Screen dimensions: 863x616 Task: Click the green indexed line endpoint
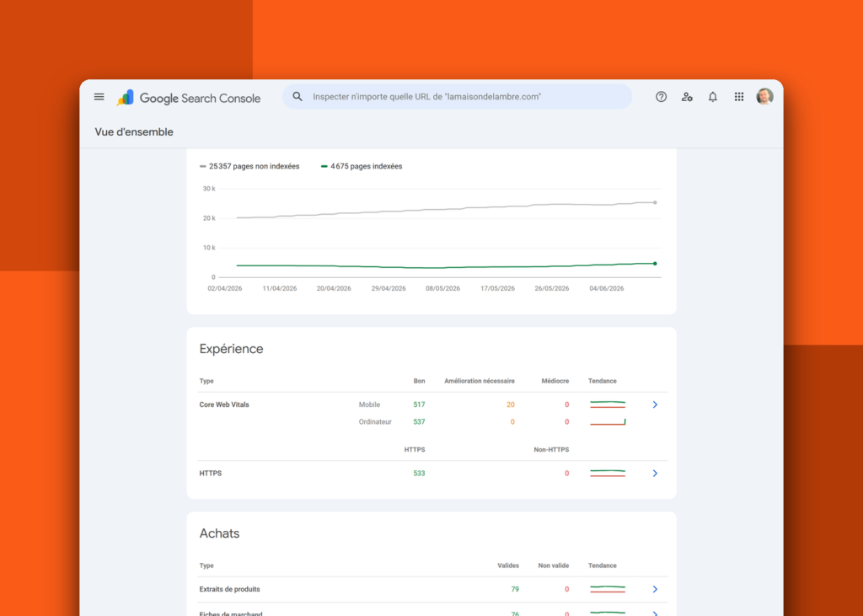(655, 264)
